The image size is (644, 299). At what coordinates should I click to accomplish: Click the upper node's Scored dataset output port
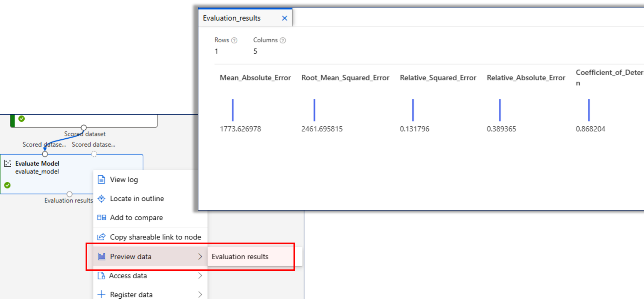pos(84,127)
